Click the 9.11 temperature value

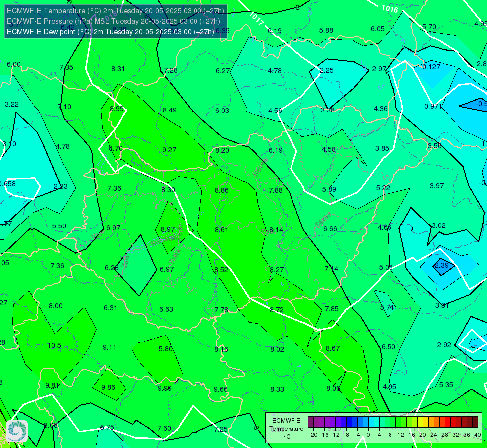[x=109, y=347]
